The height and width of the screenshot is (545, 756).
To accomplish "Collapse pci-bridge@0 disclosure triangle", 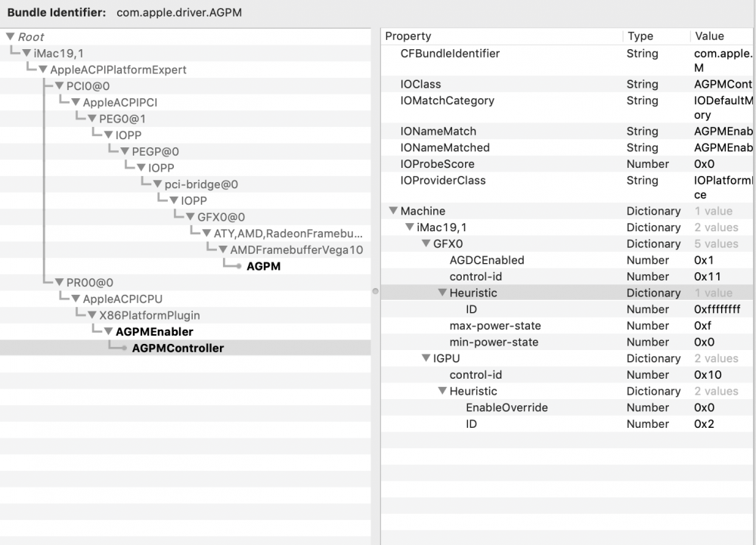I will (158, 184).
